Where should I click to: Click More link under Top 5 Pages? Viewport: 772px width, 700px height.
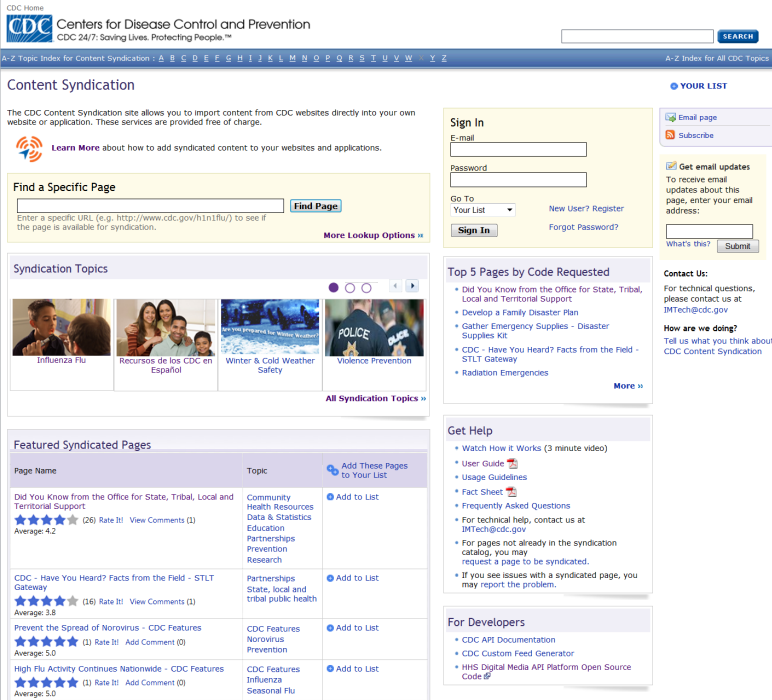tap(628, 386)
